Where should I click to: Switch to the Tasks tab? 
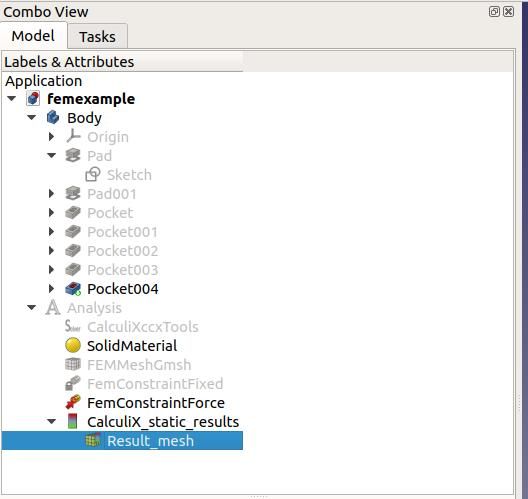coord(97,36)
